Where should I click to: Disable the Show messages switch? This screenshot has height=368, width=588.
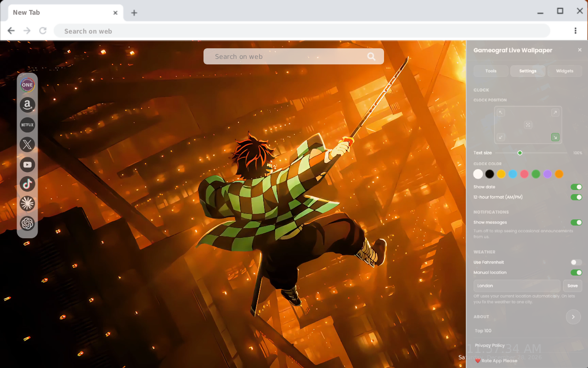[x=576, y=223]
